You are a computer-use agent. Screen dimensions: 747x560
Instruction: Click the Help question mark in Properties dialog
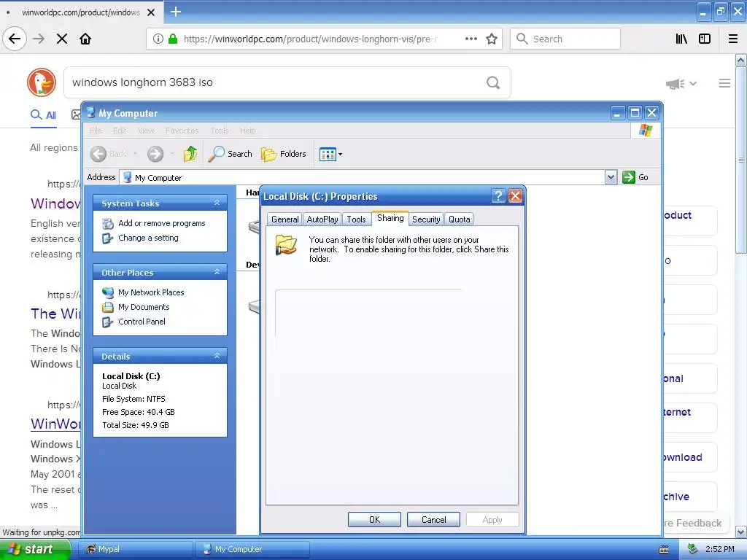point(498,195)
